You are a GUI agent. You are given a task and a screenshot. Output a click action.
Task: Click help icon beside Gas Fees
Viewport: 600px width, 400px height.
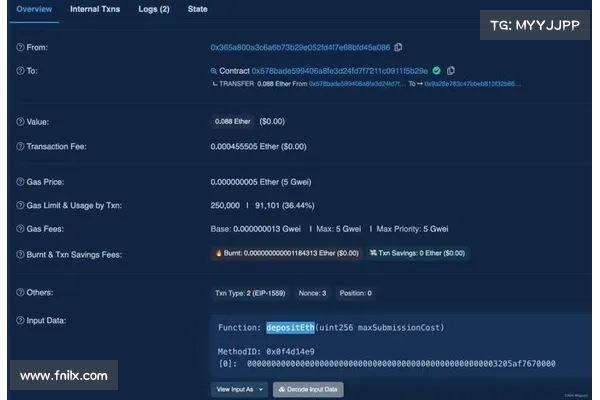point(20,229)
